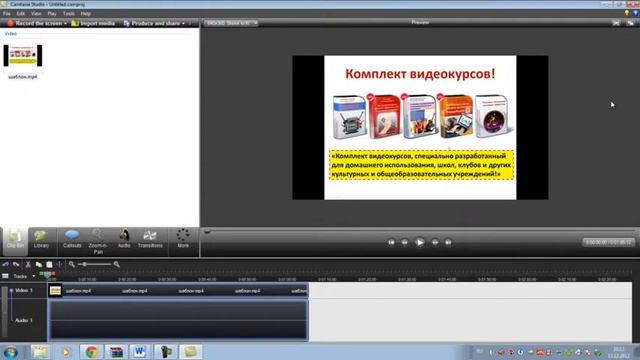The height and width of the screenshot is (360, 640).
Task: Click the redo icon in timeline toolbar
Action: 16,264
